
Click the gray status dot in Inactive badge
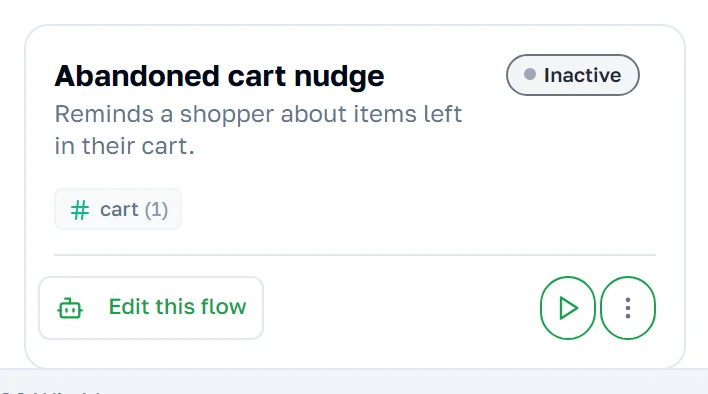[x=530, y=74]
